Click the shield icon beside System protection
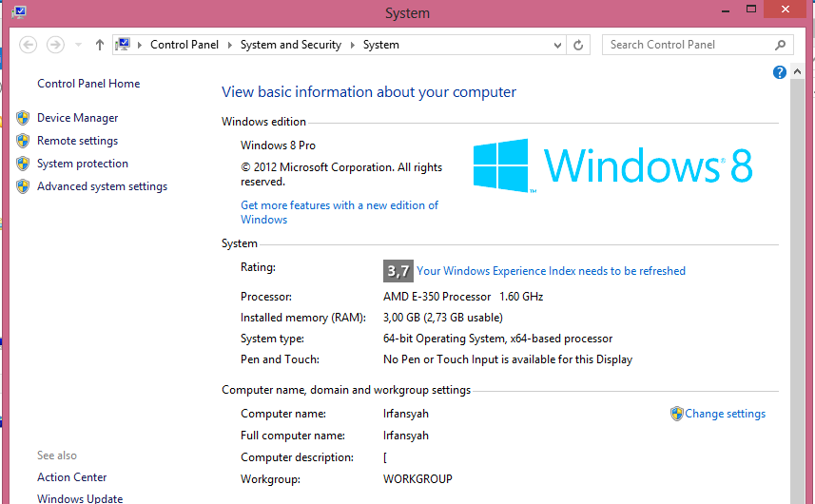 [x=23, y=164]
